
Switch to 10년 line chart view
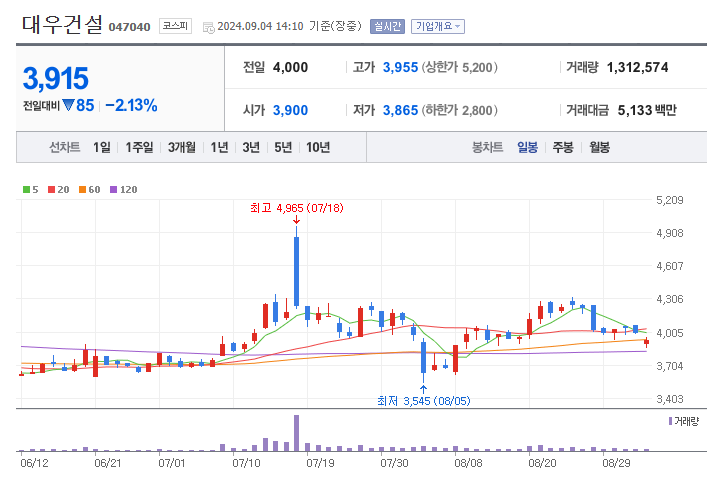(x=318, y=147)
